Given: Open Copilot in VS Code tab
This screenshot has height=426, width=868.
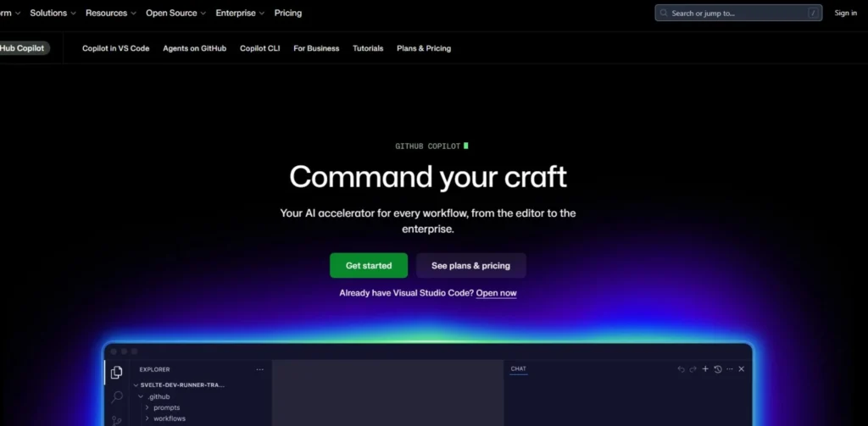Looking at the screenshot, I should (x=115, y=48).
